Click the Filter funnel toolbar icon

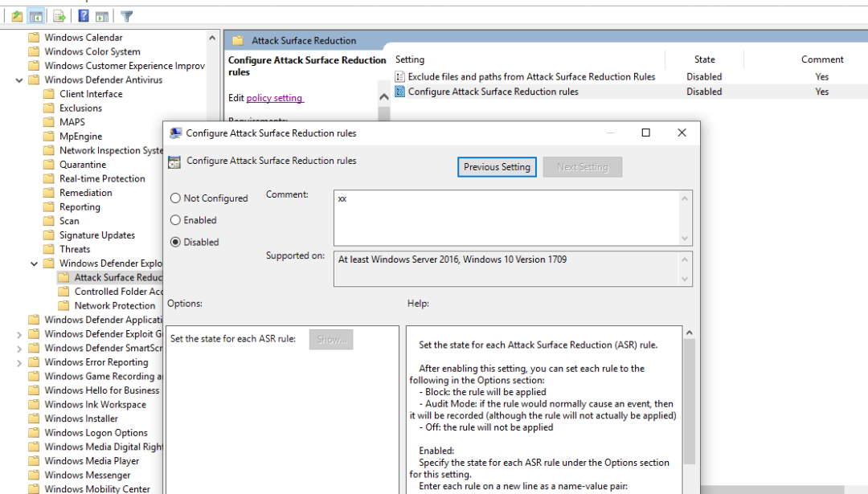click(x=127, y=16)
